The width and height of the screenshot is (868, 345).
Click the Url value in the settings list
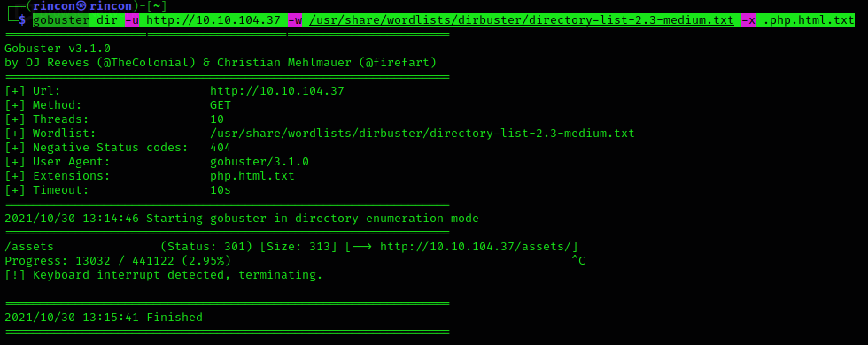coord(276,90)
